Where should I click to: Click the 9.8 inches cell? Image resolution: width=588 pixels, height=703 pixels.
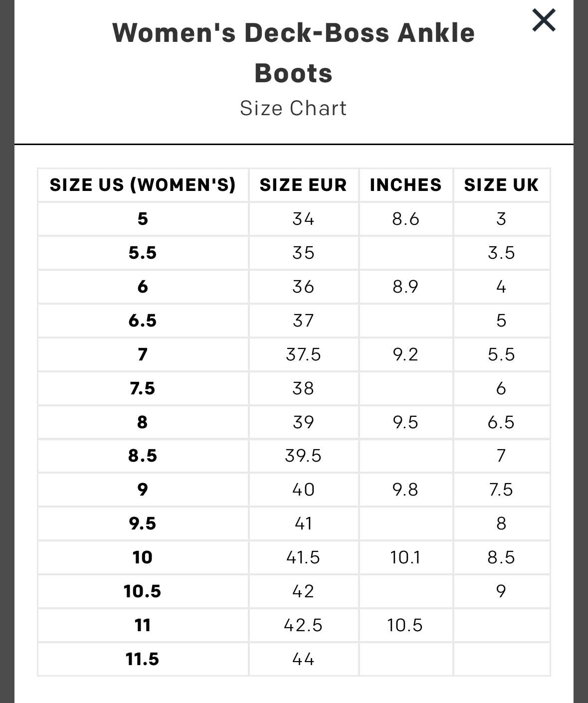click(405, 490)
